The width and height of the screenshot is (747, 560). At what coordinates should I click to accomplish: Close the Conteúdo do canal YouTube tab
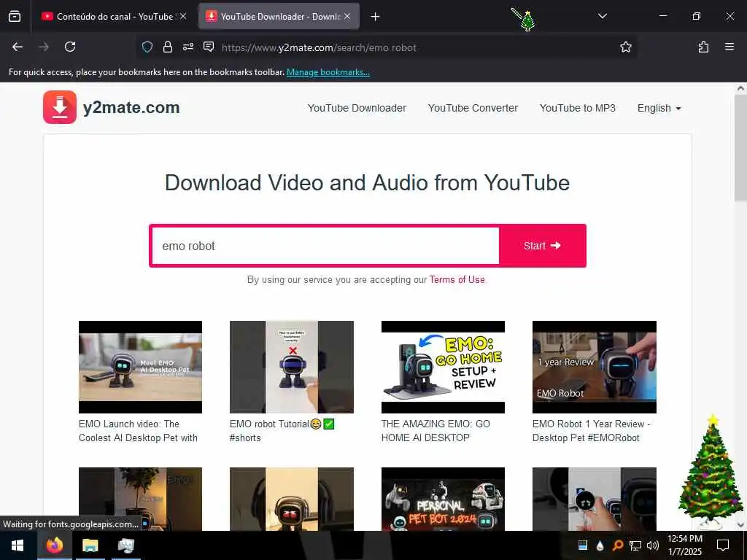tap(183, 16)
